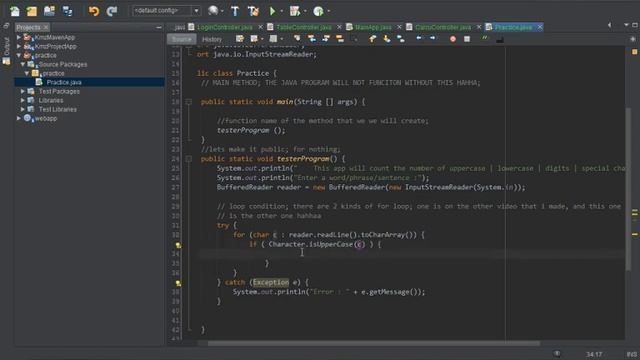The image size is (640, 360).
Task: Click Shift Line Right arrow icon
Action: (x=433, y=38)
